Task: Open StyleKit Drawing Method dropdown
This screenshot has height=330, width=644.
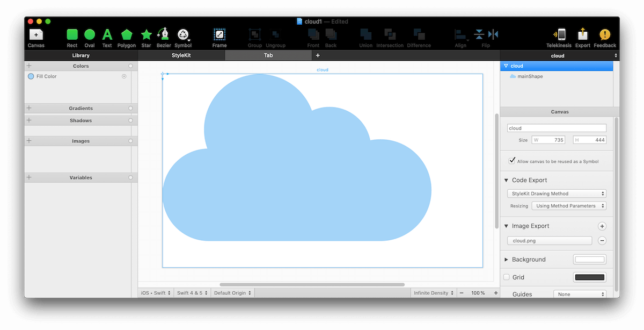Action: [x=557, y=193]
